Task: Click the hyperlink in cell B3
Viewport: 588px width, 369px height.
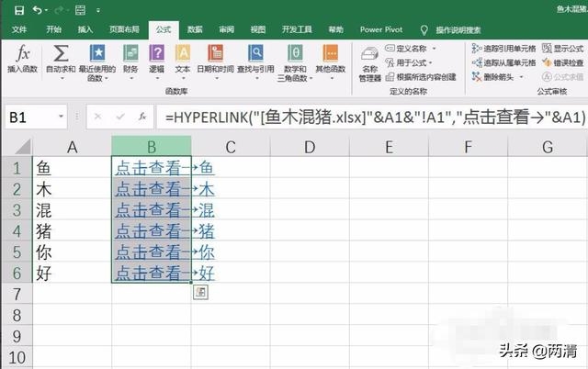Action: pos(152,211)
